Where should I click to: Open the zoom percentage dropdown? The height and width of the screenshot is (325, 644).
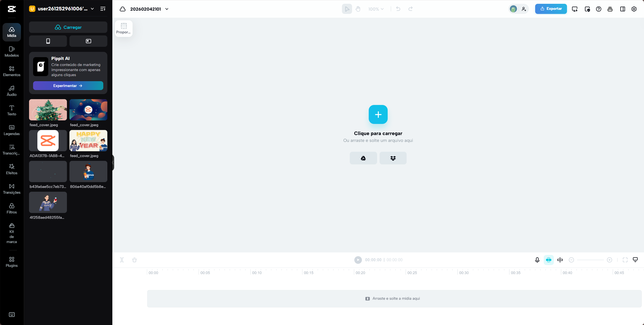376,9
